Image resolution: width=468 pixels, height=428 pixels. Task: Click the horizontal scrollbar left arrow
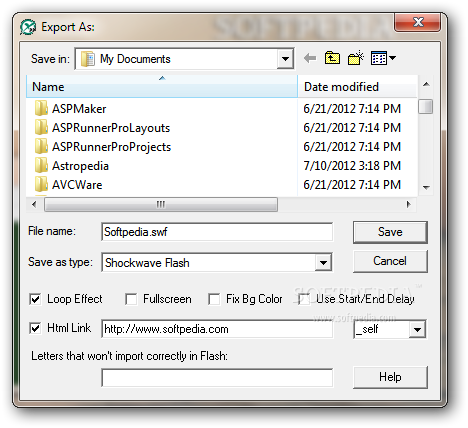click(34, 204)
